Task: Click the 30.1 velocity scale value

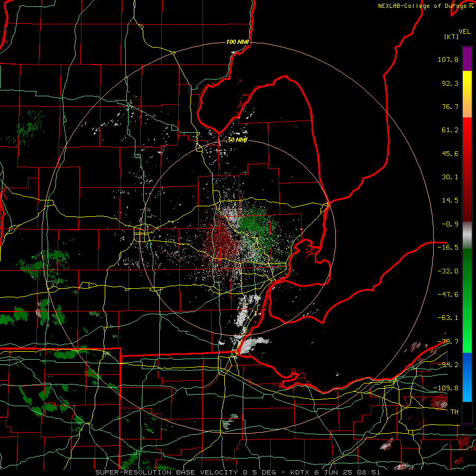Action: tap(450, 177)
